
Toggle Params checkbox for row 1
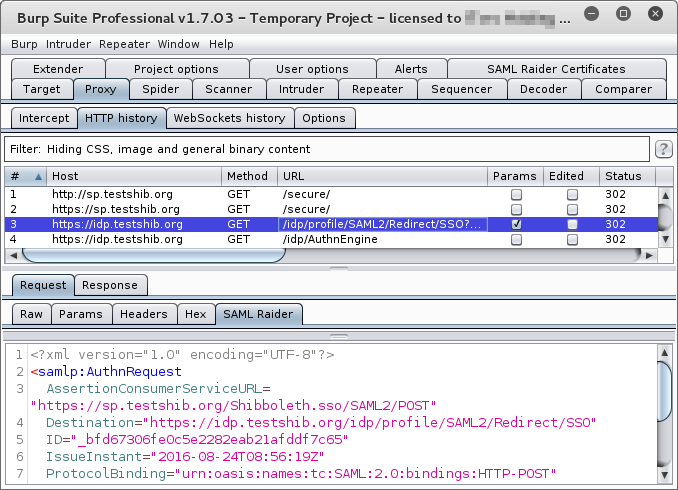(516, 195)
